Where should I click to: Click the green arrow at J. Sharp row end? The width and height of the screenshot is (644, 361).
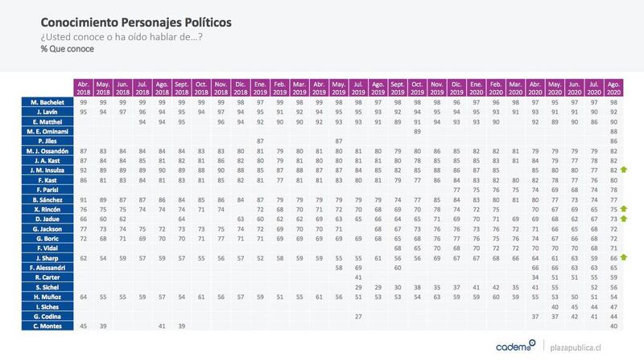point(623,257)
